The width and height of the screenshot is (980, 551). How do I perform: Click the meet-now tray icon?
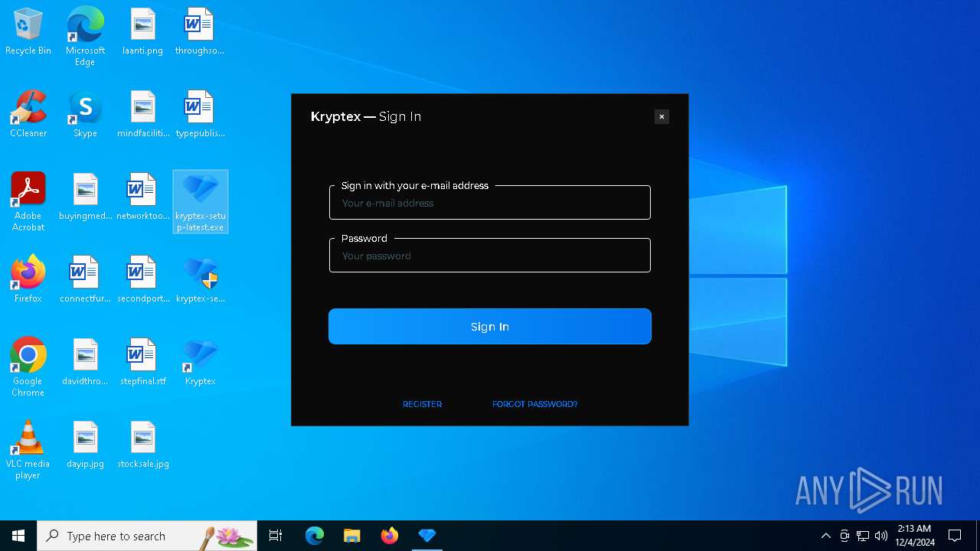[x=844, y=536]
